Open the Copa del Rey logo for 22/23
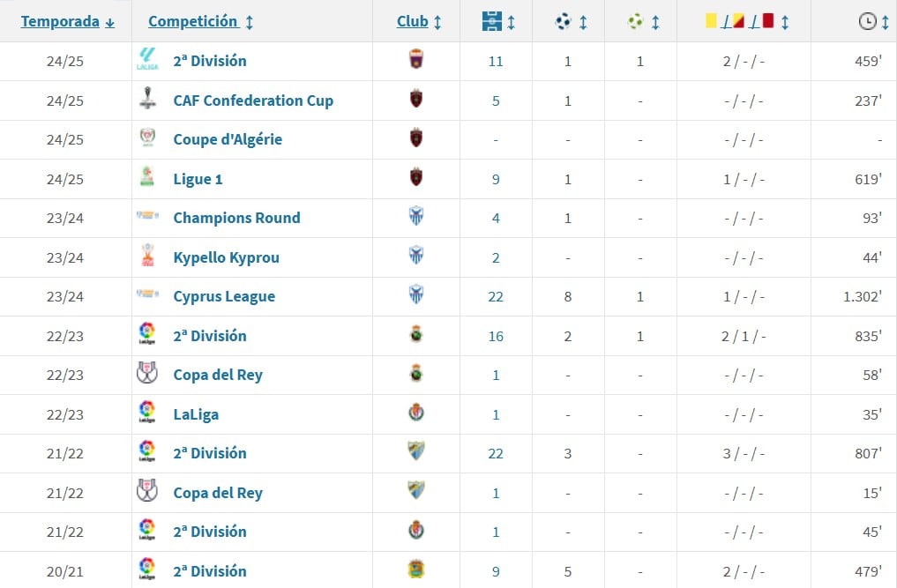This screenshot has height=588, width=897. (148, 375)
